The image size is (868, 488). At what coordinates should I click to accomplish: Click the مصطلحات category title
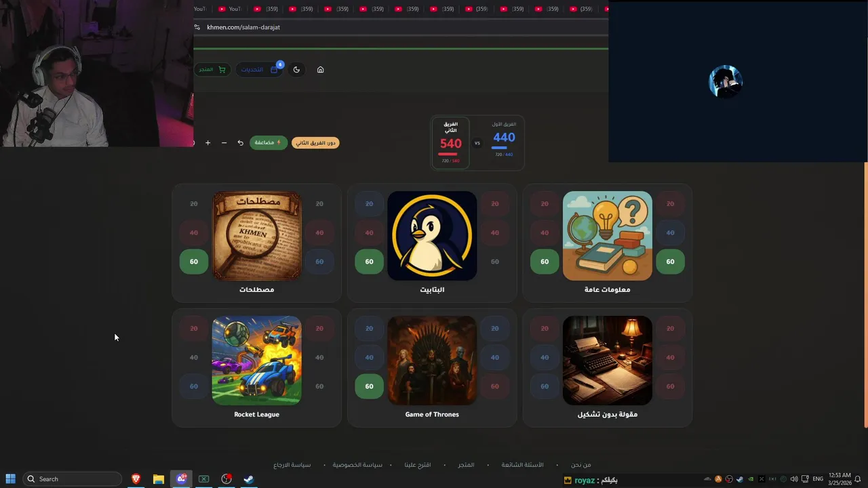pyautogui.click(x=256, y=289)
